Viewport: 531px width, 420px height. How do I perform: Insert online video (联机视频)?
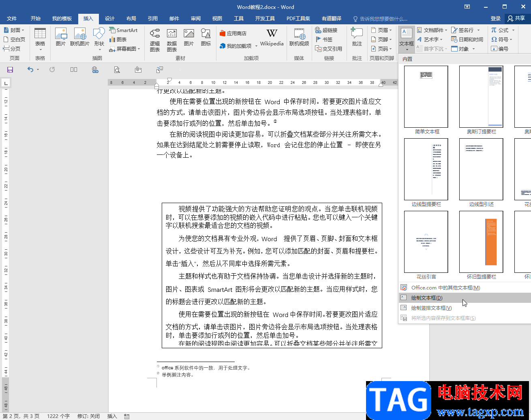click(x=299, y=37)
